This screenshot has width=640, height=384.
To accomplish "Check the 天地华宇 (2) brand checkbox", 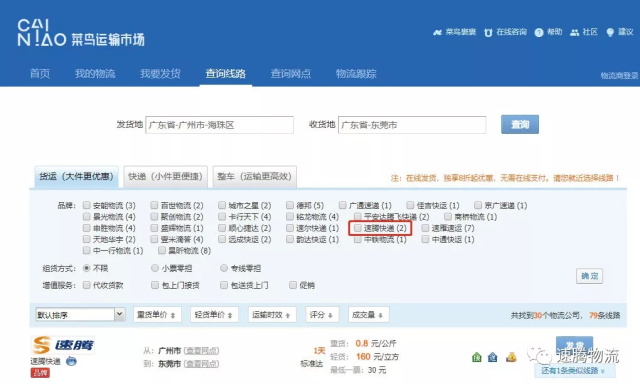I will [87, 239].
